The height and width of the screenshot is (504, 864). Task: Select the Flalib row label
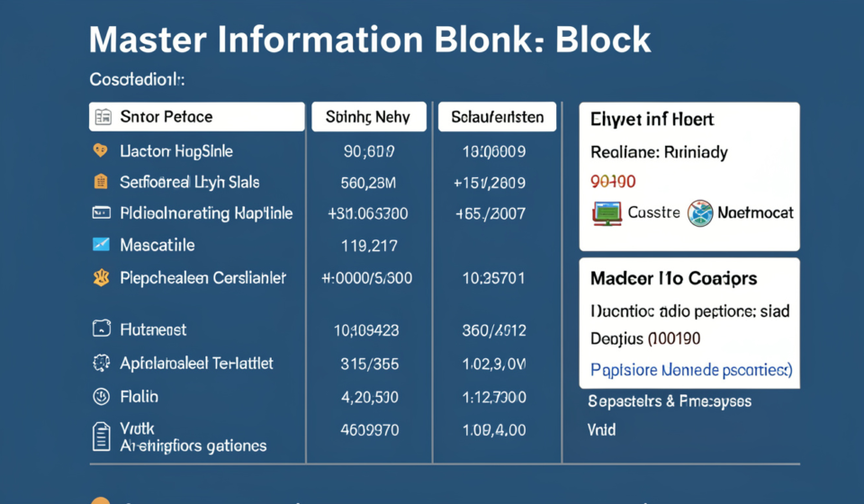coord(139,397)
